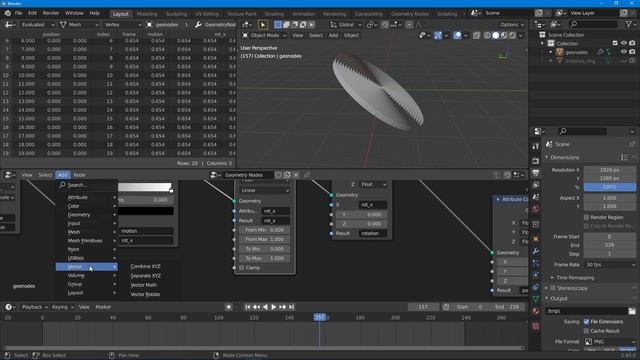The height and width of the screenshot is (360, 640).
Task: Switch to solid viewport shading
Action: 496,36
